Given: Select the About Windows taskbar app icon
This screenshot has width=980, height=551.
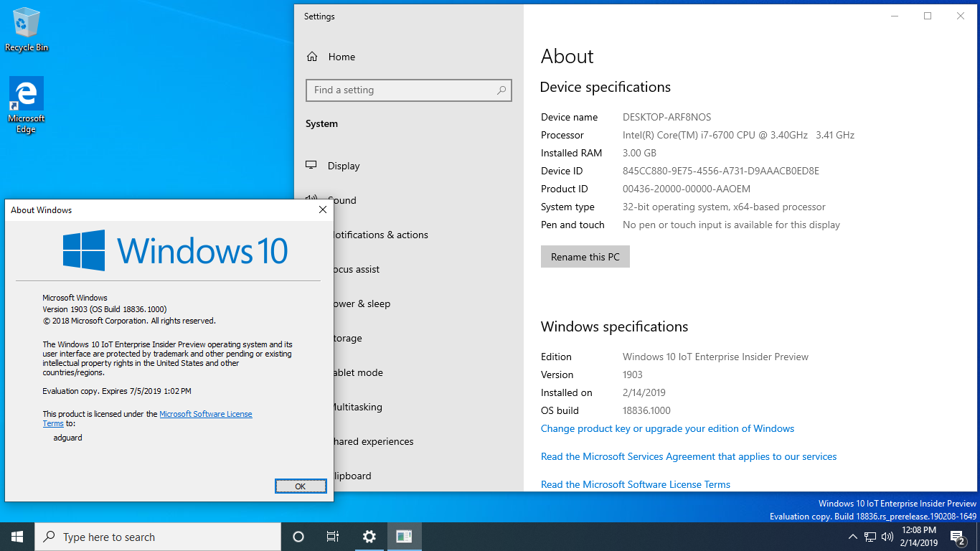Looking at the screenshot, I should tap(404, 537).
